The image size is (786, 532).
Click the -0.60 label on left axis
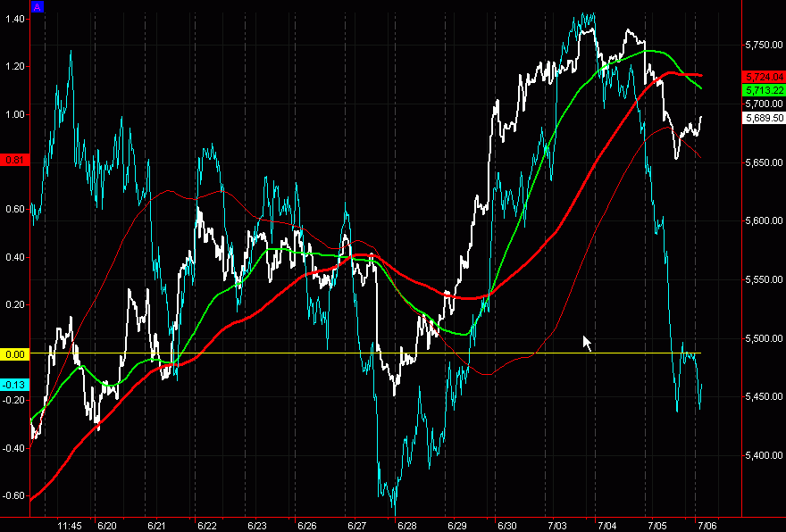(14, 496)
